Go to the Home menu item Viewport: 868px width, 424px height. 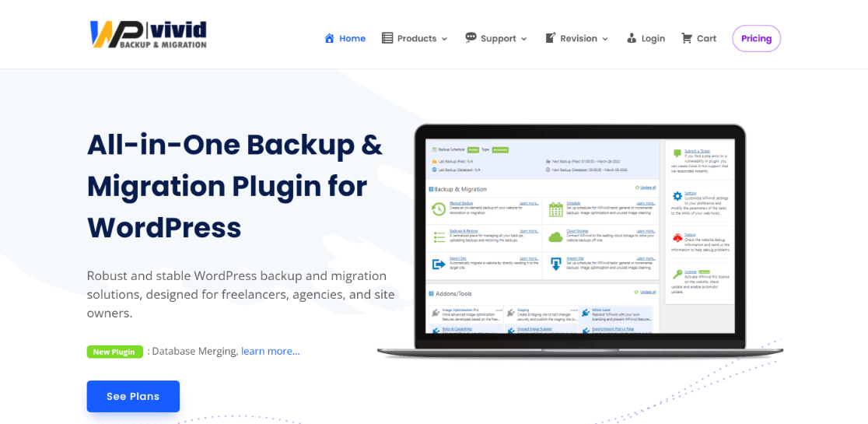click(x=352, y=38)
